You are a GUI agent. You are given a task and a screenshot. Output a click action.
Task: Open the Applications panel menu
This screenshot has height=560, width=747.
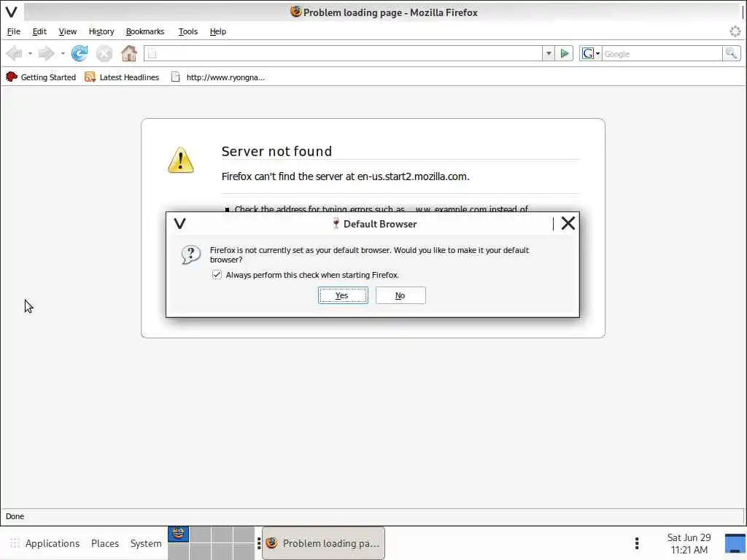(x=53, y=543)
